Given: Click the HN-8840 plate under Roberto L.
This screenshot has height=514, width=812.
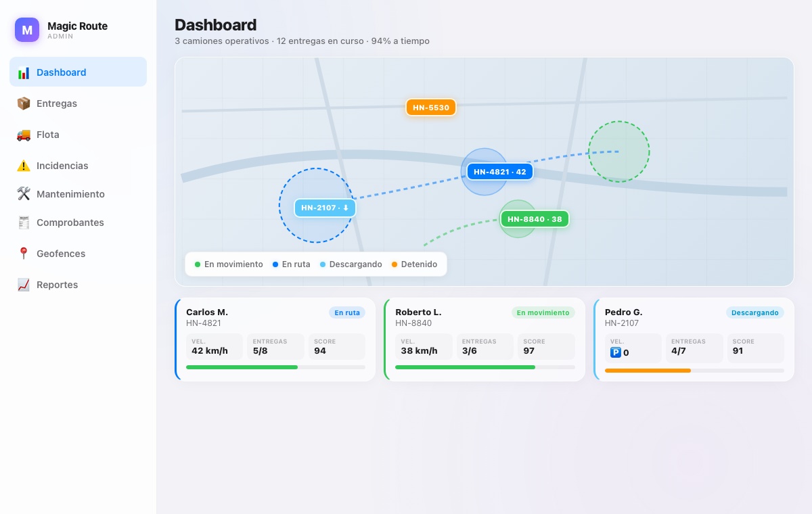Looking at the screenshot, I should pyautogui.click(x=413, y=323).
